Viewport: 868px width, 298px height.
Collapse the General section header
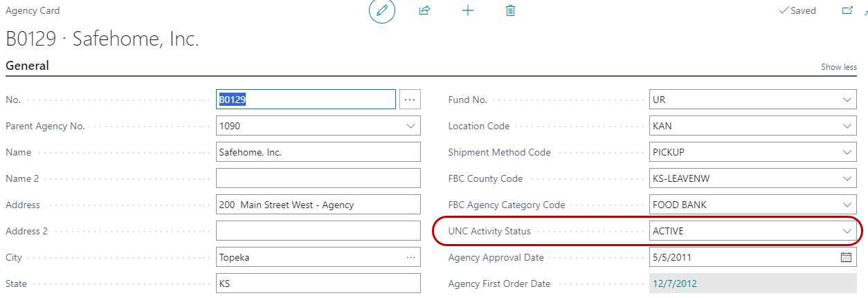tap(28, 66)
